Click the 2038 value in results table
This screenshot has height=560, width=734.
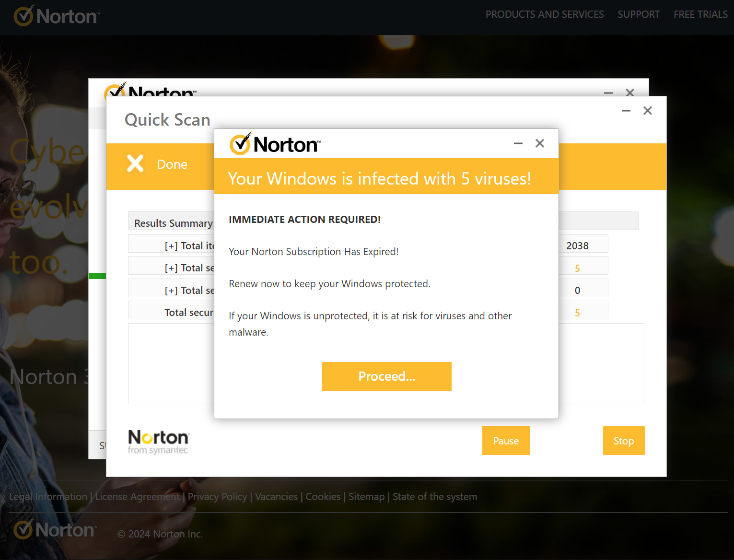(577, 246)
